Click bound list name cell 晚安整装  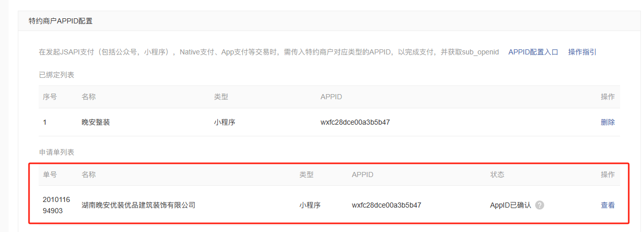pos(96,122)
